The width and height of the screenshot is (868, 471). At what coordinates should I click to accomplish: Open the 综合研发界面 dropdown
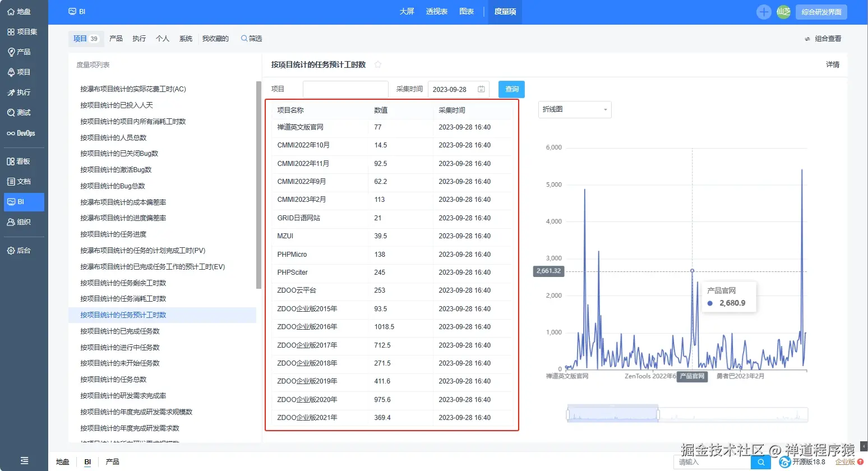(821, 12)
